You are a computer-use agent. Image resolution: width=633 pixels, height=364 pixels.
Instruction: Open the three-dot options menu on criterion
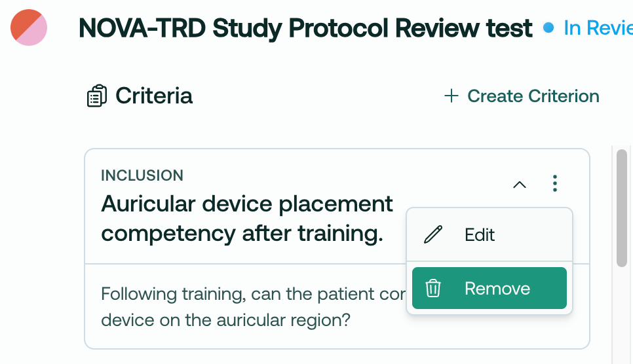click(555, 183)
